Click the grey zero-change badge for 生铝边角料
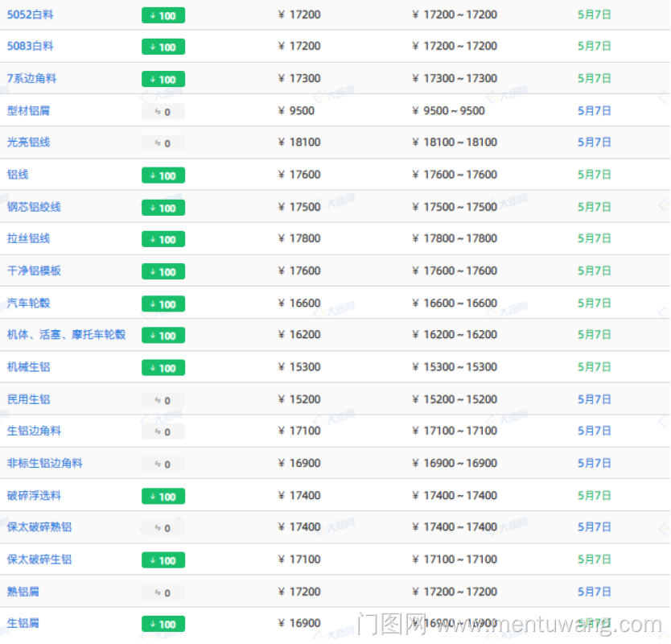Viewport: 671px width, 644px height. (163, 432)
